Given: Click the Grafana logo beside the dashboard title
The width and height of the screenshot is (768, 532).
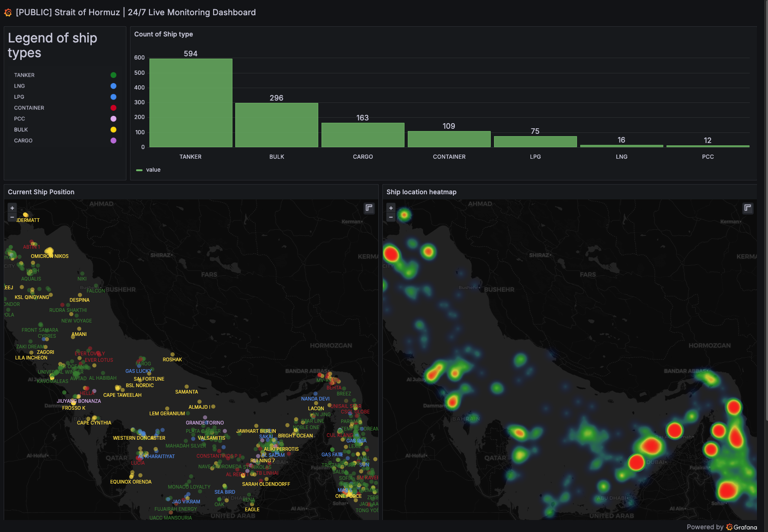Looking at the screenshot, I should coord(8,12).
